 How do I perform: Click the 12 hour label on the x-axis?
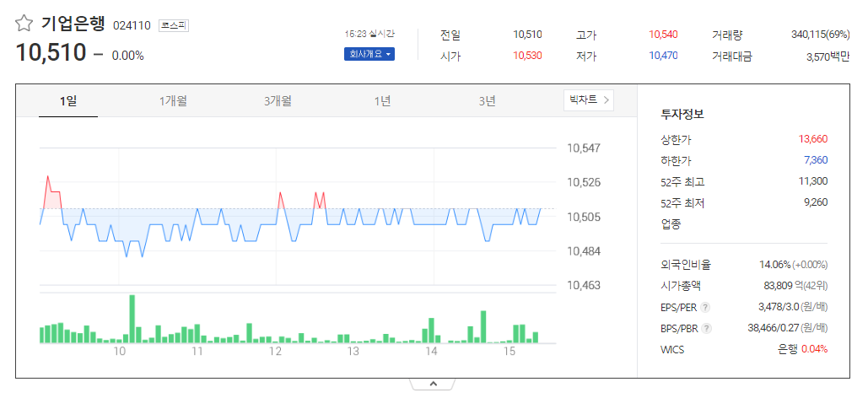coord(275,352)
